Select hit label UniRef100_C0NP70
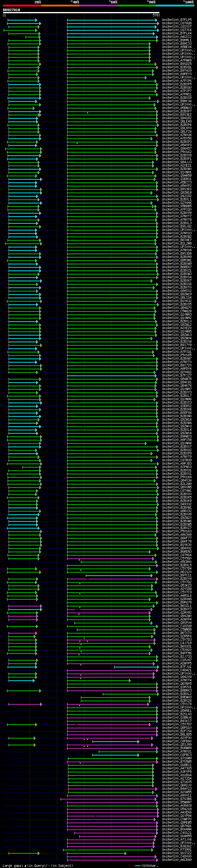This screenshot has width=197, height=868. (x=177, y=819)
